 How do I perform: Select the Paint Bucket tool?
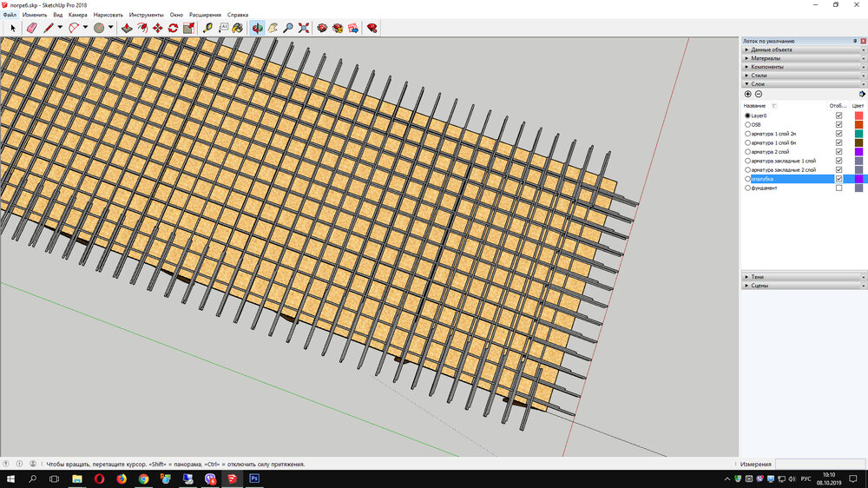pos(237,28)
